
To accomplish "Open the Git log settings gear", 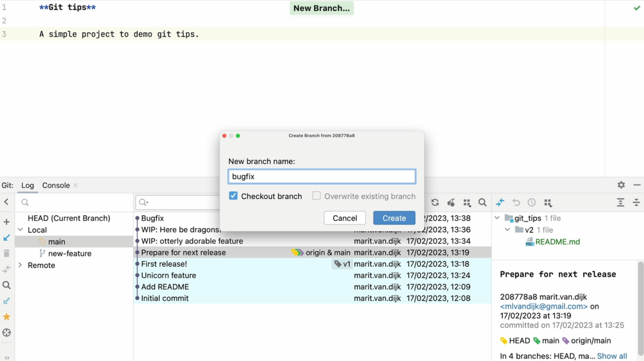I will 621,185.
